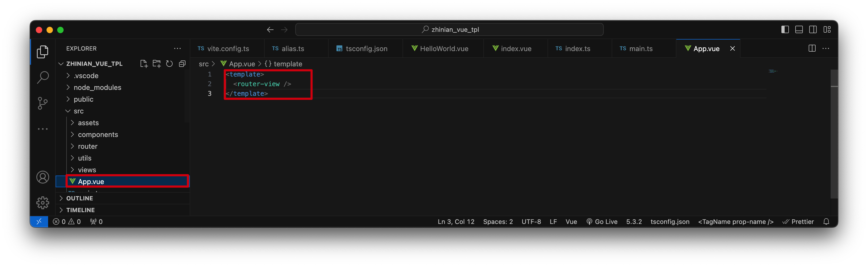Open editor more actions ellipsis

pos(826,48)
